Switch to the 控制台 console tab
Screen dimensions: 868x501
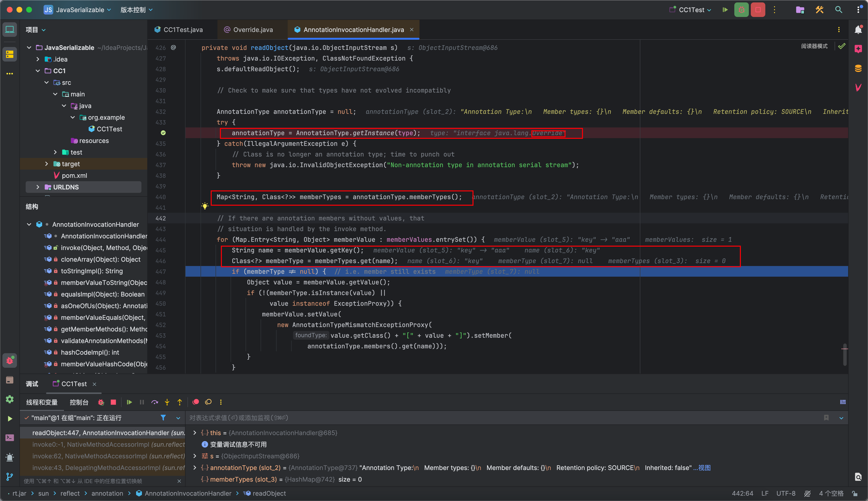pyautogui.click(x=79, y=402)
